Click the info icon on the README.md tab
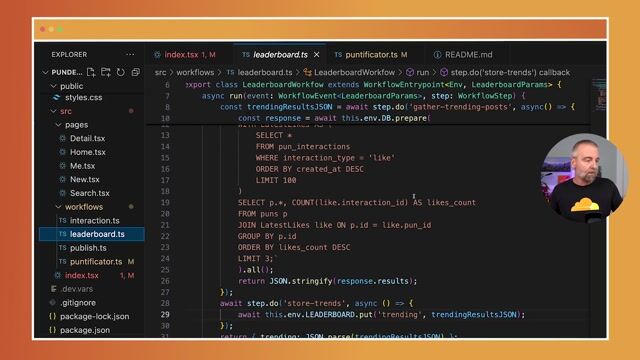640x360 pixels. point(437,55)
